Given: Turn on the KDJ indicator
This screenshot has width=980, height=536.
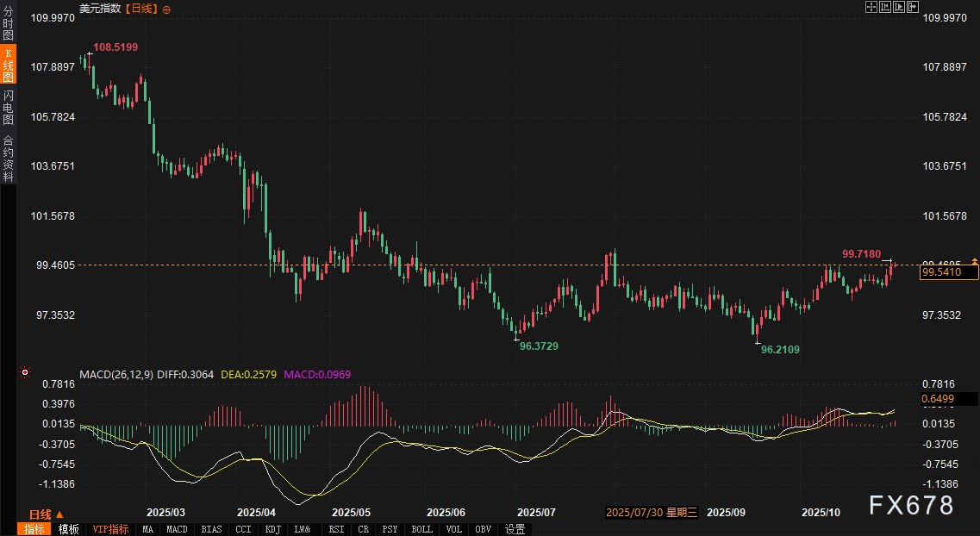Looking at the screenshot, I should (273, 529).
